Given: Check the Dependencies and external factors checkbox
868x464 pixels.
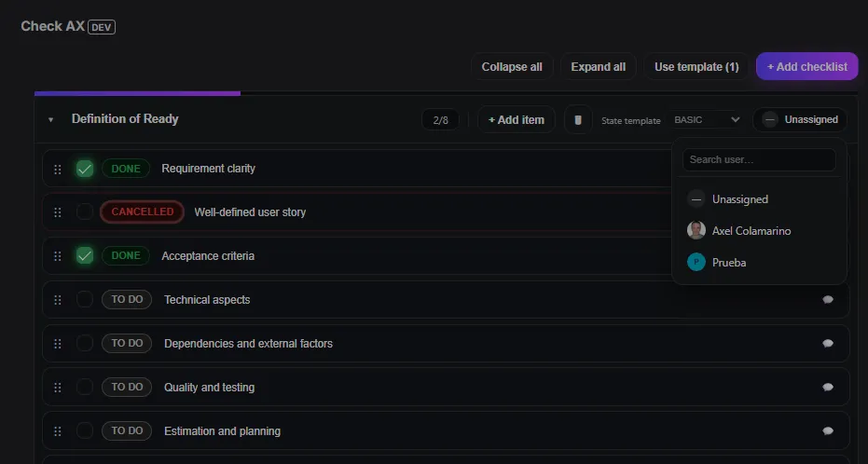Looking at the screenshot, I should (x=85, y=343).
